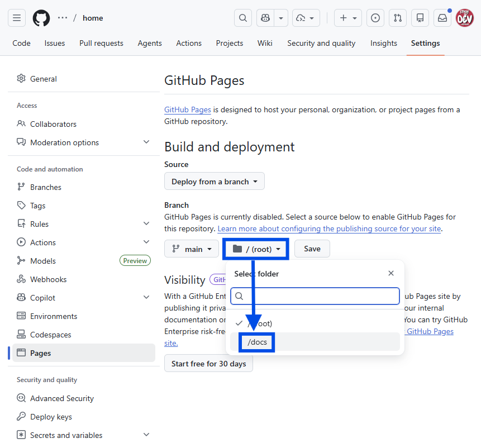The image size is (481, 448).
Task: Click Start free for 30 days
Action: (x=208, y=363)
